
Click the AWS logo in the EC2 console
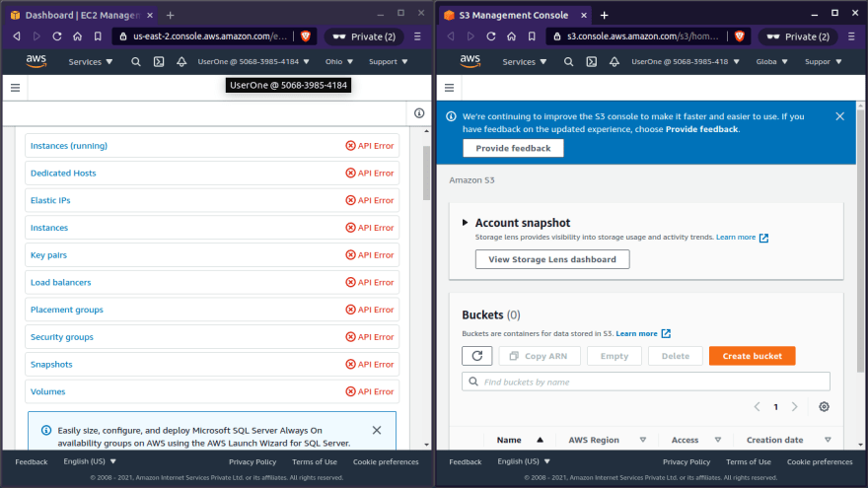point(36,61)
